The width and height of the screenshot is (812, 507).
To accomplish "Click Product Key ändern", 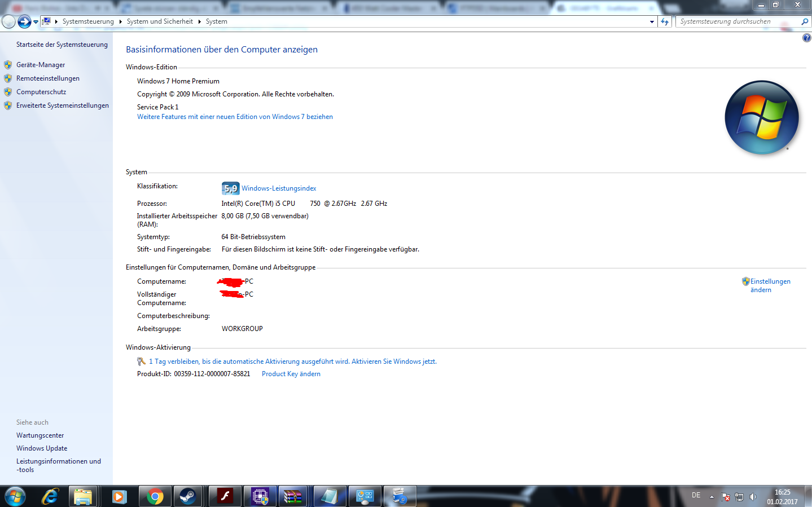I will [291, 374].
